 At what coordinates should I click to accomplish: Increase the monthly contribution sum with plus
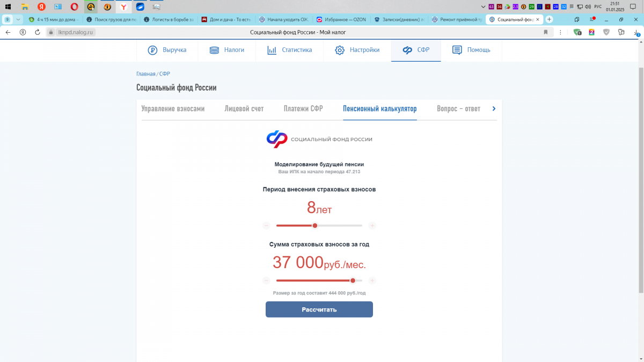click(372, 280)
